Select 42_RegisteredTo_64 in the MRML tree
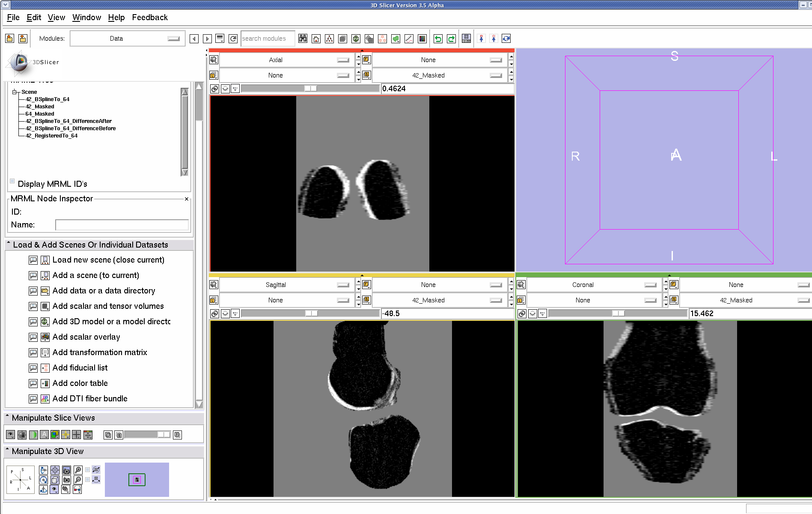 pos(51,136)
